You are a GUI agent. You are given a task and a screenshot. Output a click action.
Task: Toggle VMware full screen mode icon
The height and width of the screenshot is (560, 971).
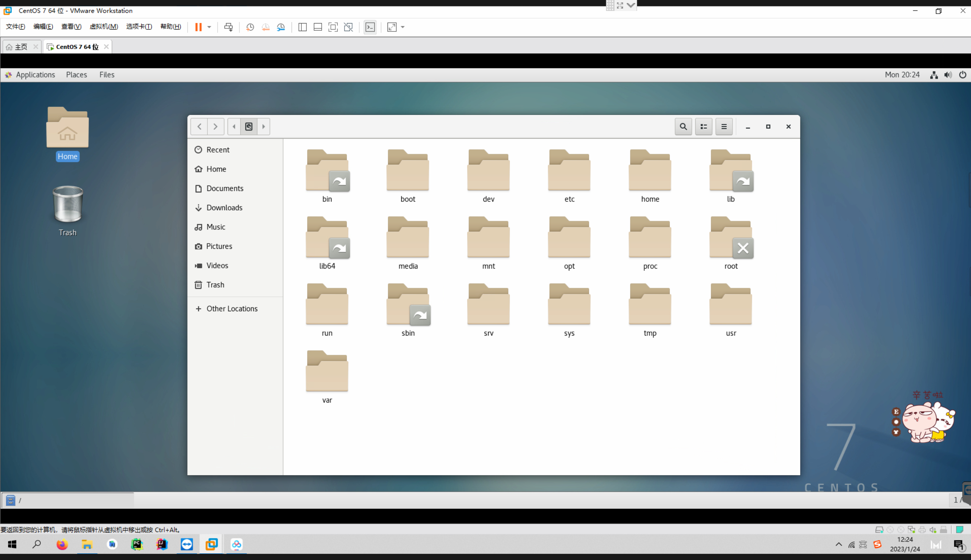(333, 27)
